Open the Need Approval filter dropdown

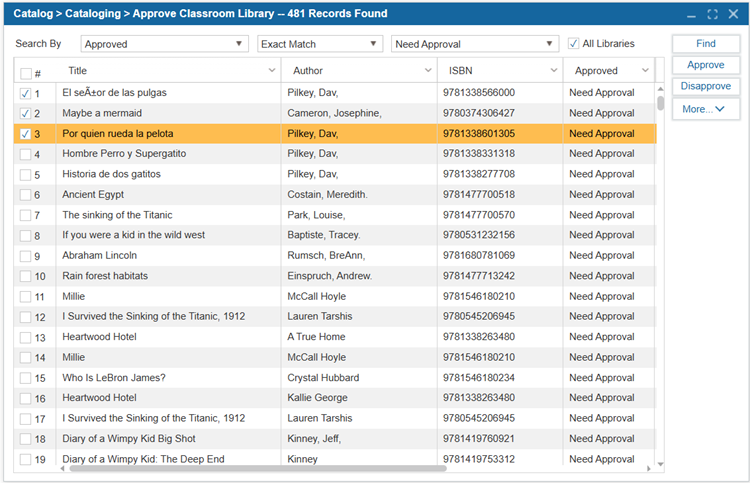[475, 44]
